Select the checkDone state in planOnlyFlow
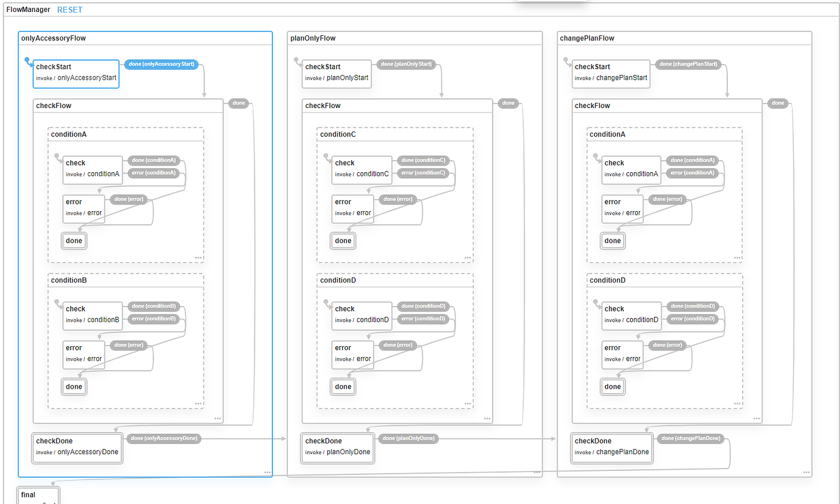Screen dimensions: 840x504 [x=337, y=448]
